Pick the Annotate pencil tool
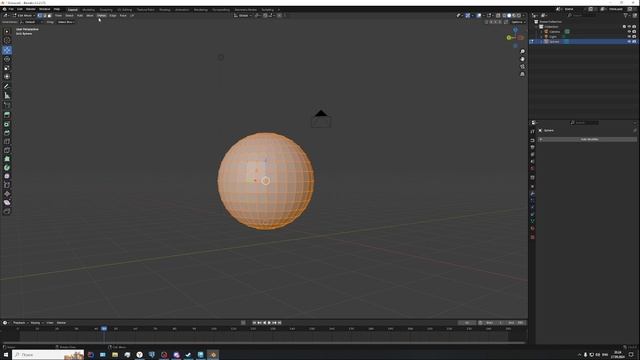The width and height of the screenshot is (640, 360). [x=7, y=86]
